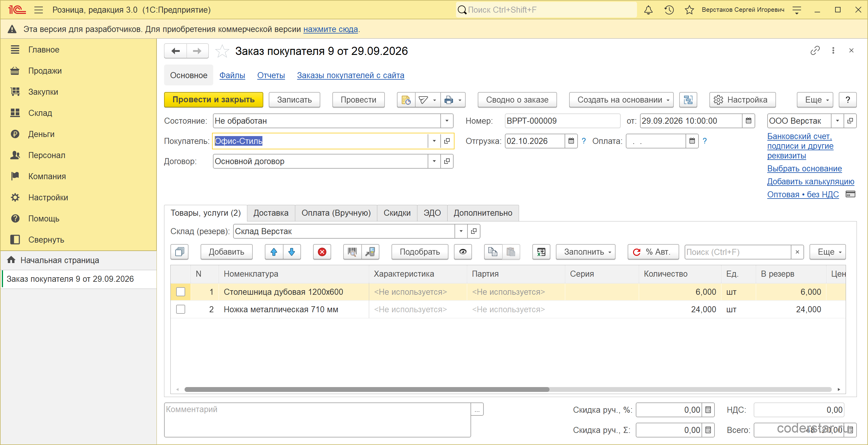Viewport: 868px width, 445px height.
Task: Click Добавить row button
Action: coord(227,252)
